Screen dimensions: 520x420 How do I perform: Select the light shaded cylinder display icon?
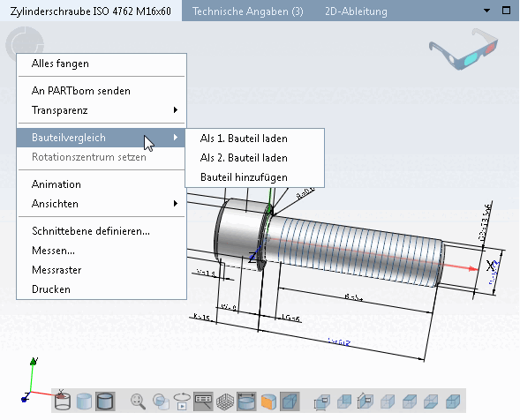(x=84, y=401)
